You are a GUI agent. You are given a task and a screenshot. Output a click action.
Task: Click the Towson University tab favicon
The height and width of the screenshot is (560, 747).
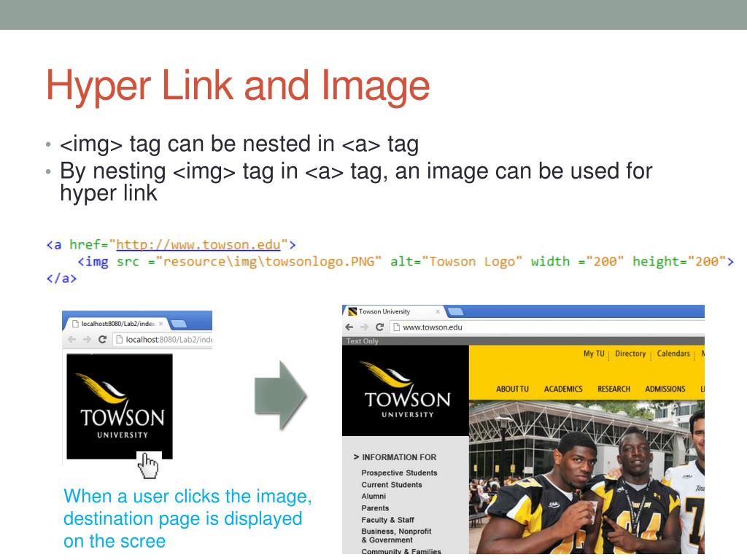[x=352, y=311]
